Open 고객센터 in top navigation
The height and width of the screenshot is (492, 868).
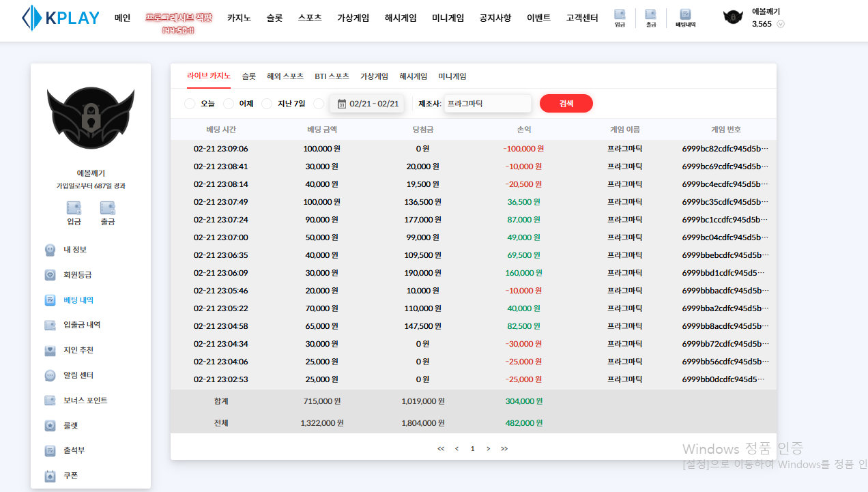pos(582,18)
